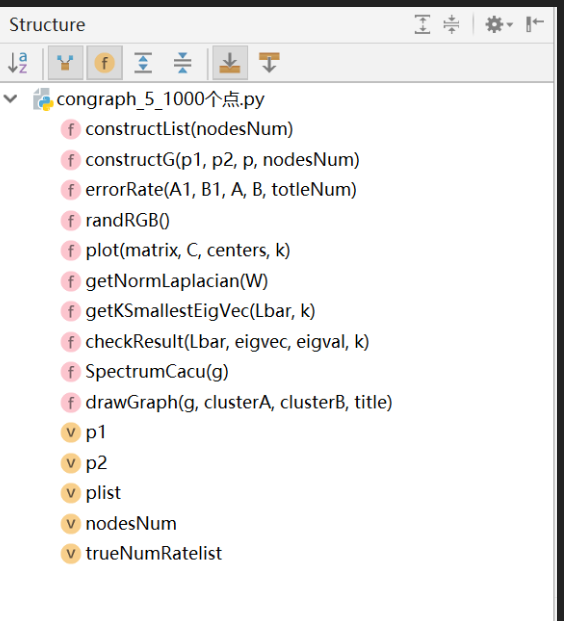Screen dimensions: 564x621
Task: Select getNormLaplacian(W) function
Action: (177, 281)
